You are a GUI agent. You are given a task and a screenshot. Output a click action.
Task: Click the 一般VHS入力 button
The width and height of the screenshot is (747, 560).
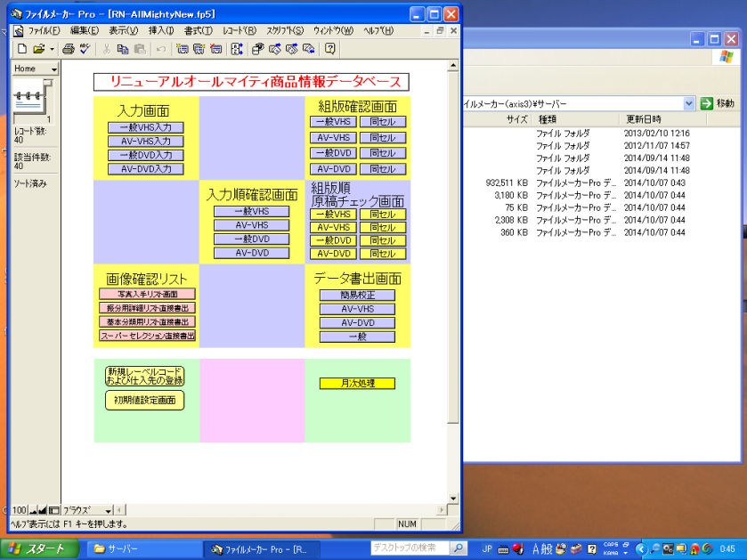pos(146,127)
